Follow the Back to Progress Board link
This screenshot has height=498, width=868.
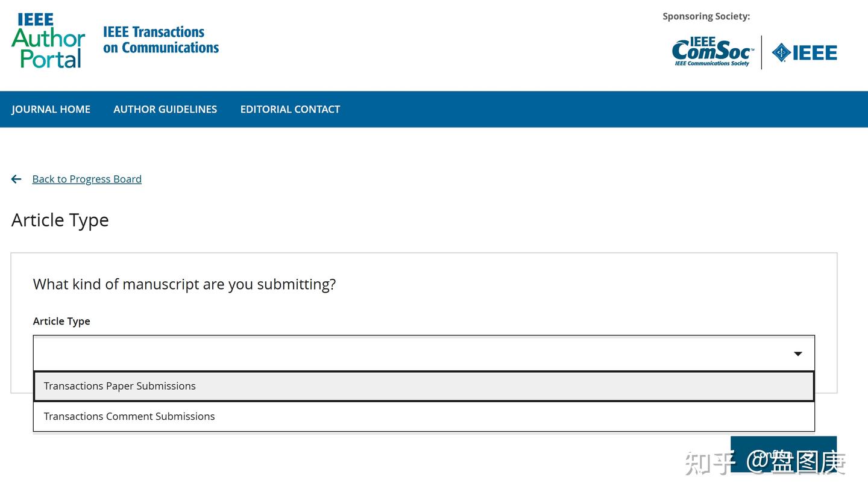87,179
